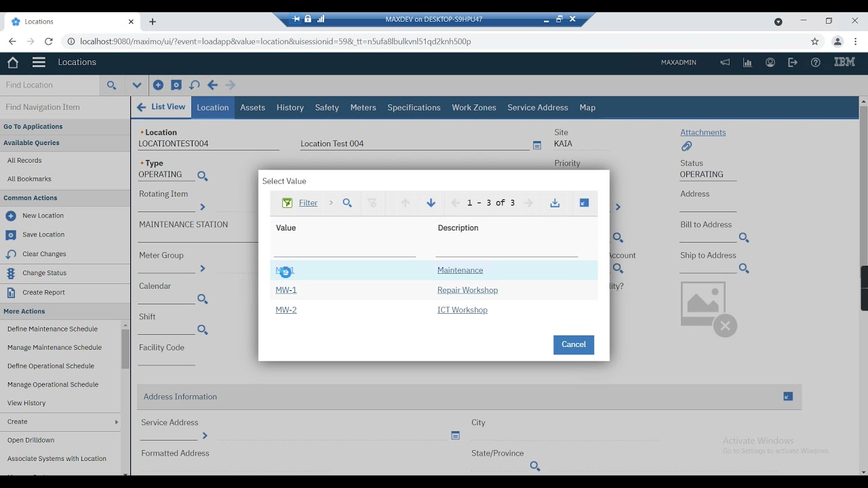Open the Attachments link
The width and height of the screenshot is (868, 488).
click(703, 132)
